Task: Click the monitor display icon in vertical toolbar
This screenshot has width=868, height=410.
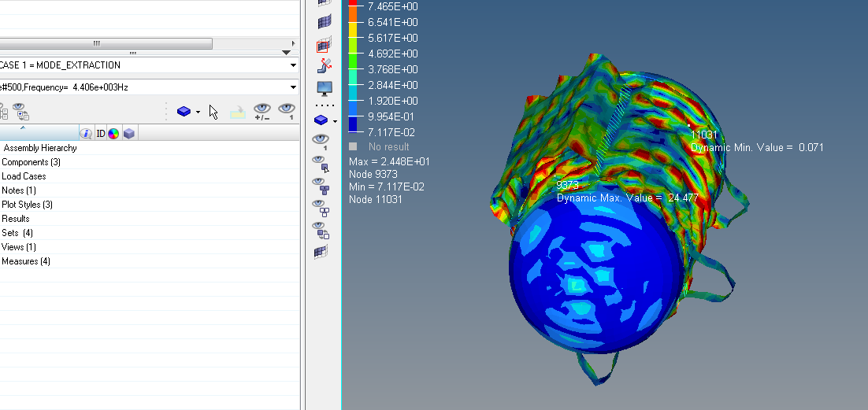Action: [324, 87]
